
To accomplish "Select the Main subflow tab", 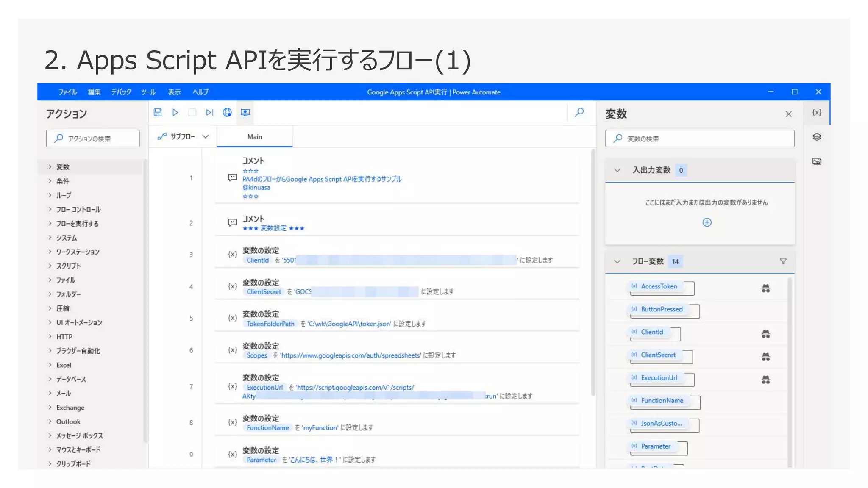I will click(254, 136).
